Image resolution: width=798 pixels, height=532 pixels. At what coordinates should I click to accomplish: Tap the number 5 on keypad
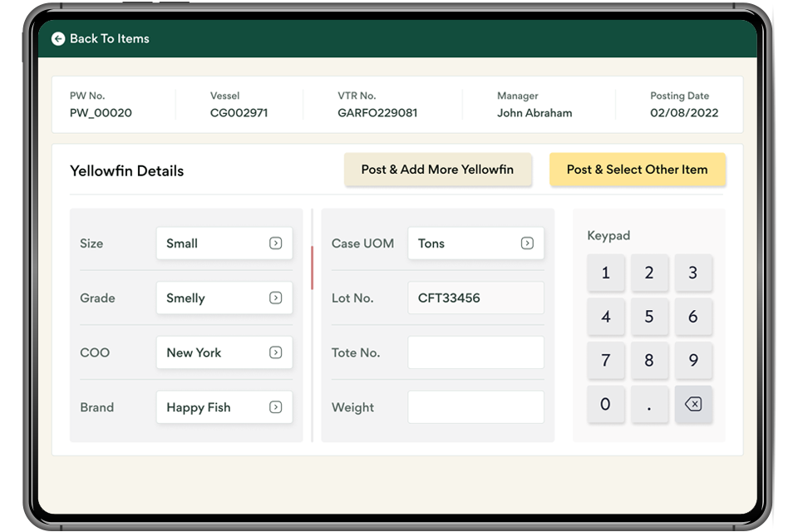649,317
